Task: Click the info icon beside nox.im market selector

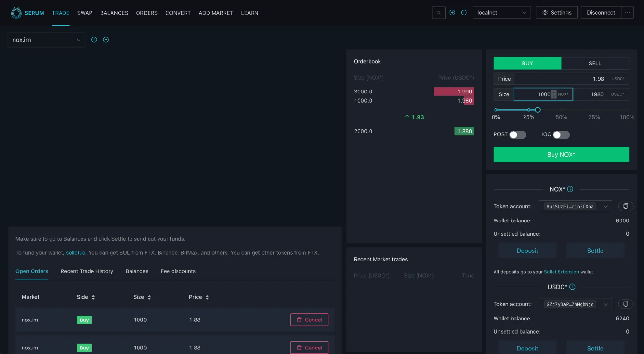Action: coord(94,40)
